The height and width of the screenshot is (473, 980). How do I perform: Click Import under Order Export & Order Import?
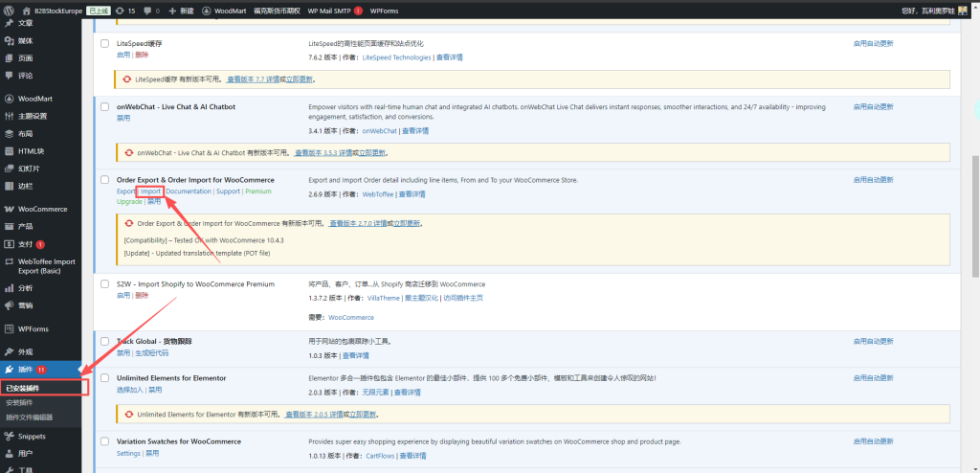tap(150, 191)
